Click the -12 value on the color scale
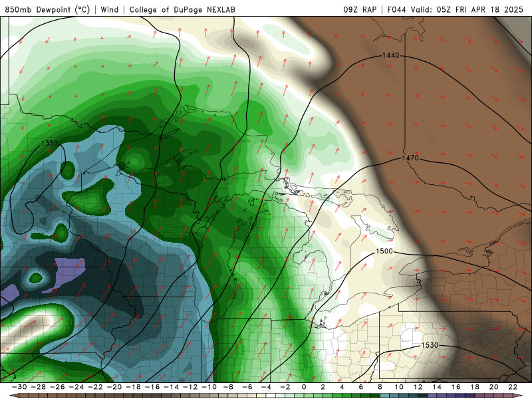The height and width of the screenshot is (399, 532). [190, 387]
